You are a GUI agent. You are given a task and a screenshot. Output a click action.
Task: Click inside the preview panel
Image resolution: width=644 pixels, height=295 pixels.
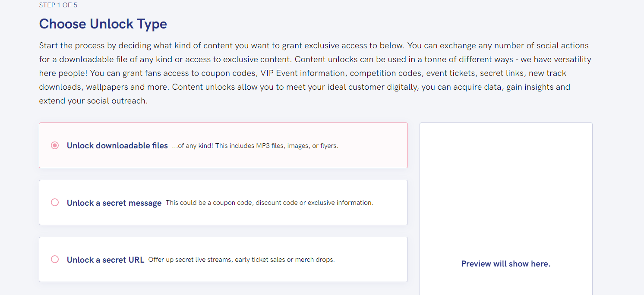[506, 194]
